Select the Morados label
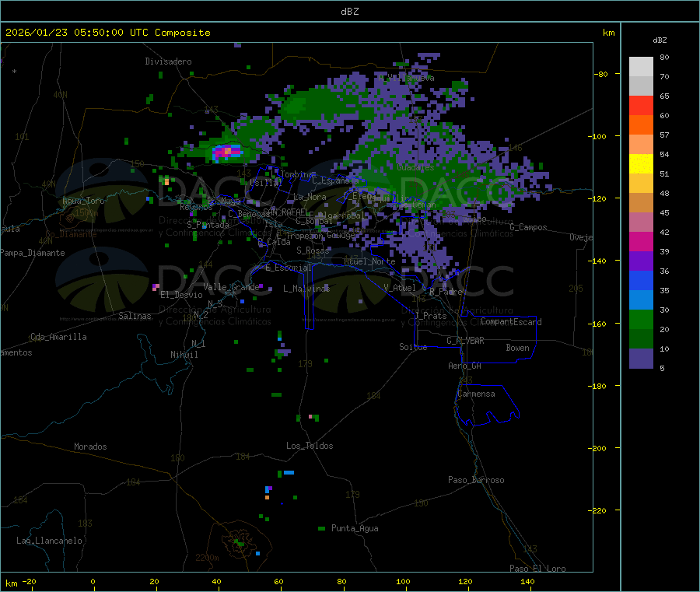 pos(90,447)
